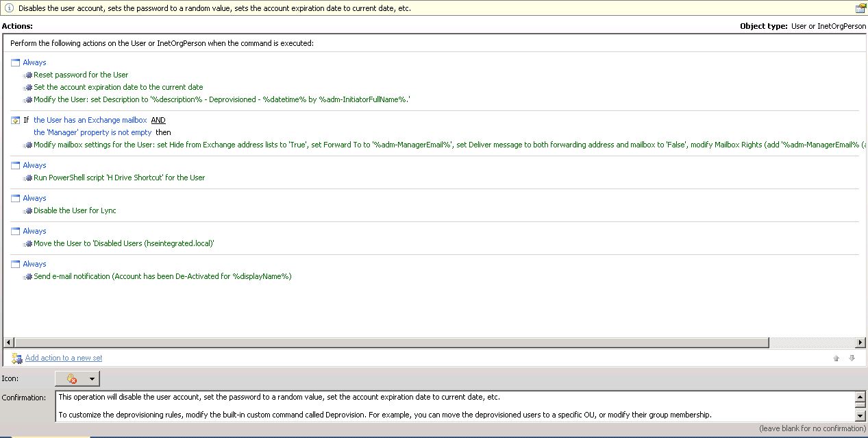Click the info icon beside the description text
The height and width of the screenshot is (438, 868).
click(x=9, y=9)
